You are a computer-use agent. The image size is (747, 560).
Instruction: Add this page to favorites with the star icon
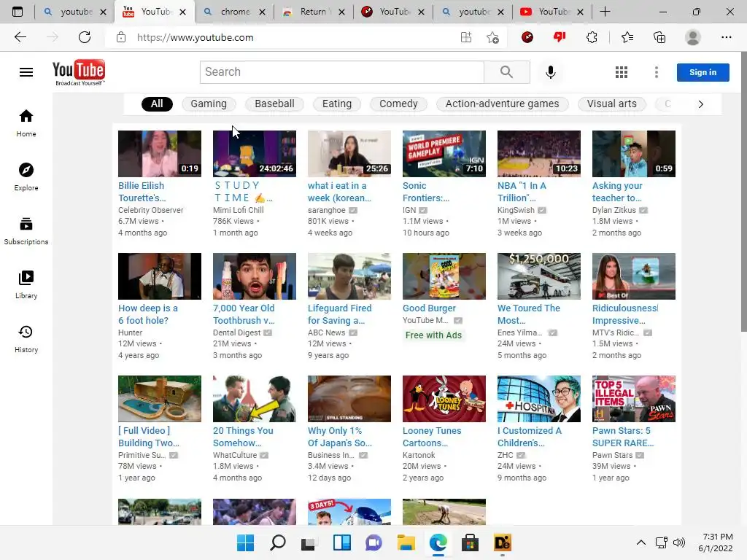(x=492, y=38)
